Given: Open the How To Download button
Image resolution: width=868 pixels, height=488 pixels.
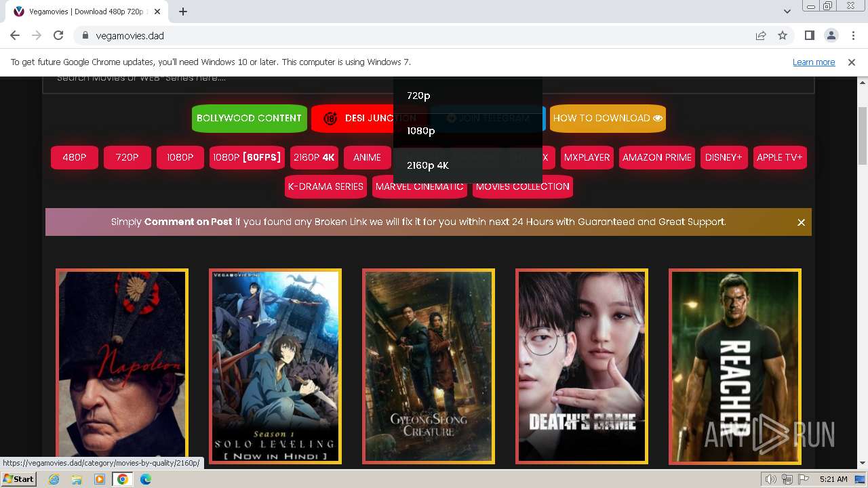Looking at the screenshot, I should point(608,118).
